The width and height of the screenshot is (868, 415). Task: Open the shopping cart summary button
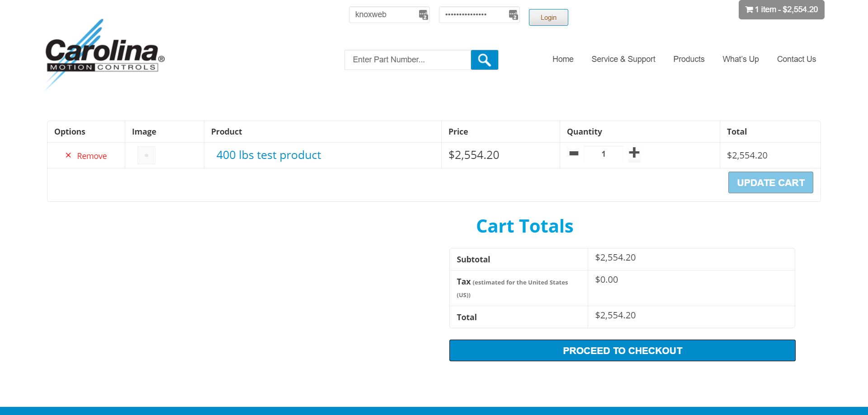coord(781,9)
